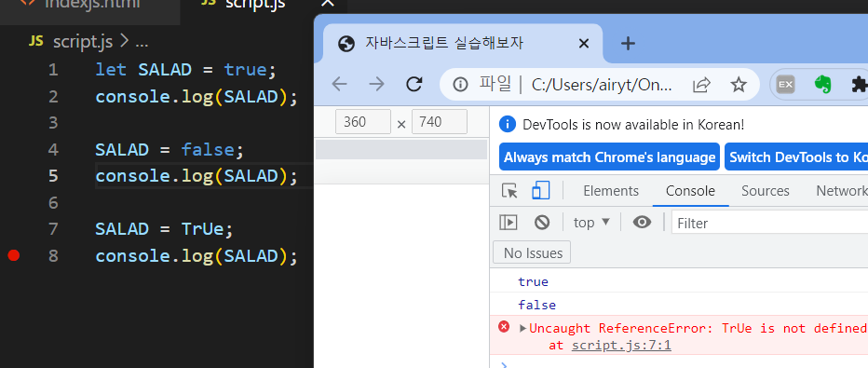The image size is (868, 368).
Task: Expand the Uncaught ReferenceError message
Action: click(522, 328)
